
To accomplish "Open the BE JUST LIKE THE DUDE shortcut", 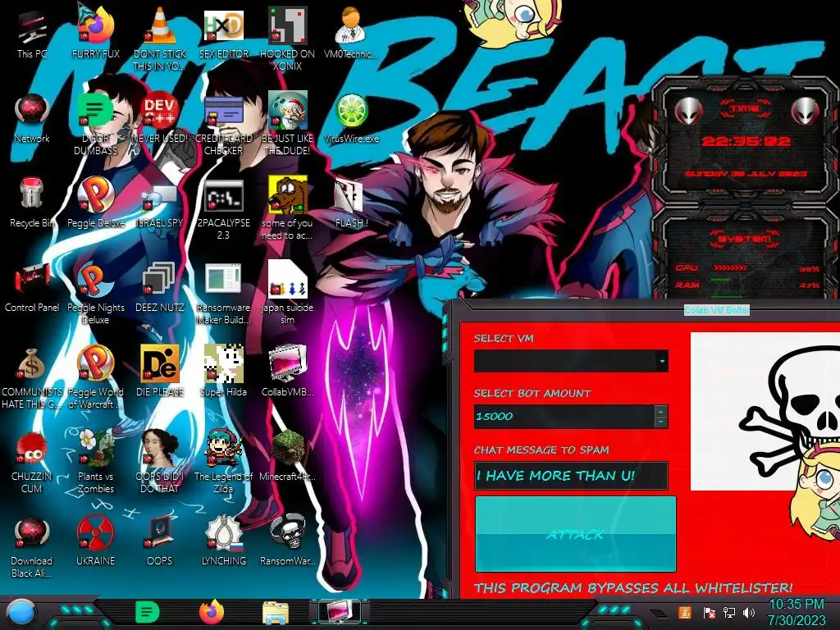I will point(288,123).
